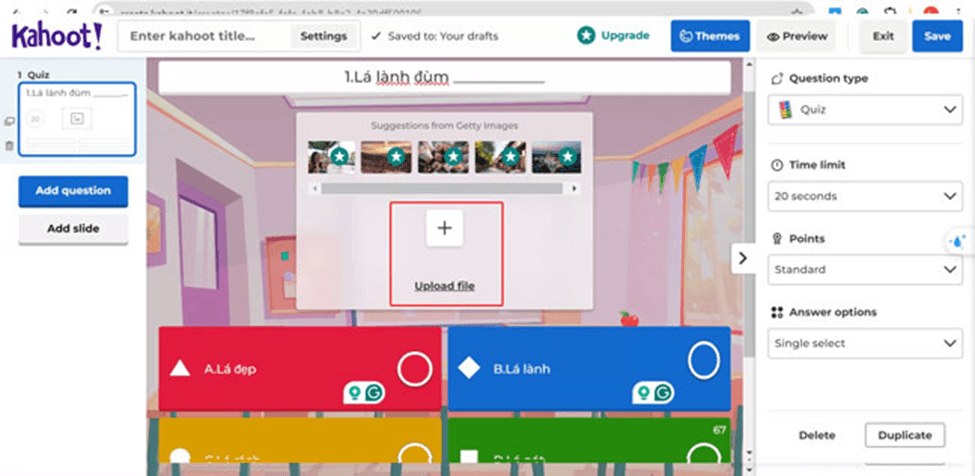The height and width of the screenshot is (476, 975).
Task: Click the 'Saved to: Your drafts' status text
Action: pyautogui.click(x=443, y=36)
